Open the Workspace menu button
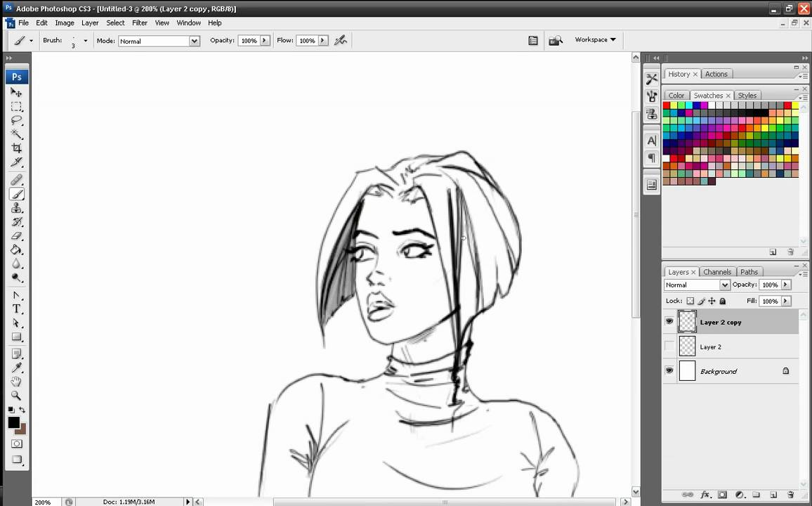 pyautogui.click(x=594, y=39)
